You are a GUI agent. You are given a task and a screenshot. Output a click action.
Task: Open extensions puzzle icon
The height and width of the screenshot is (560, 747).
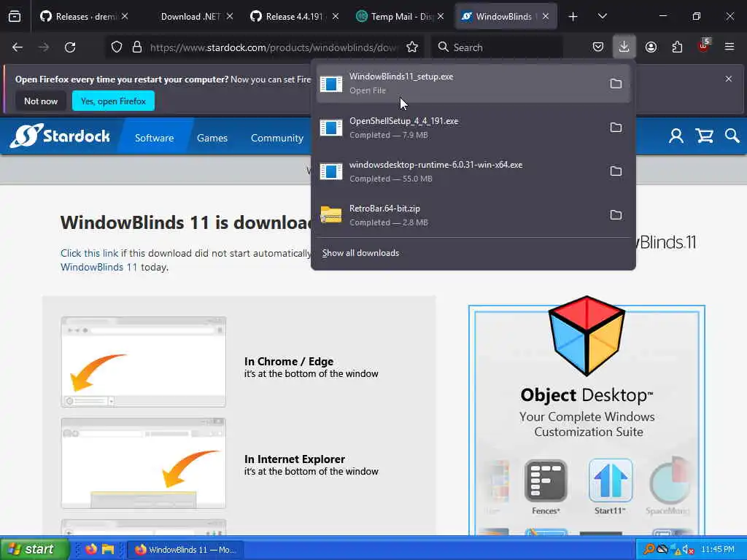click(677, 47)
